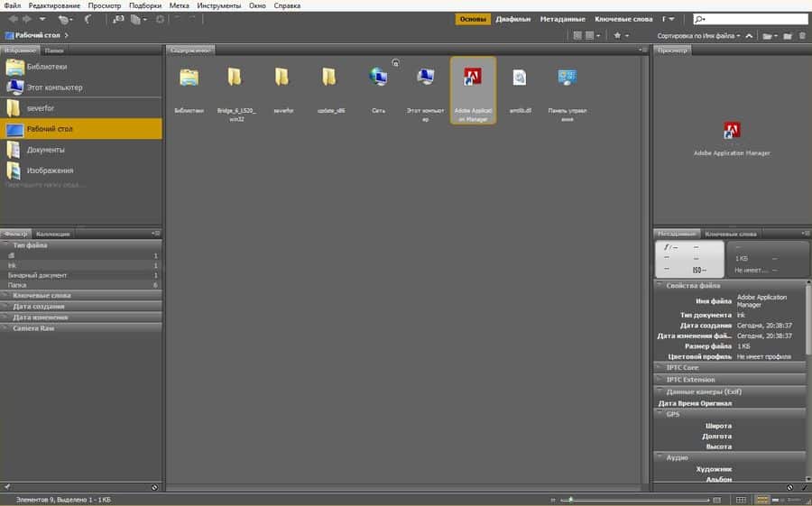
Task: Click in the search input field
Action: [x=751, y=19]
